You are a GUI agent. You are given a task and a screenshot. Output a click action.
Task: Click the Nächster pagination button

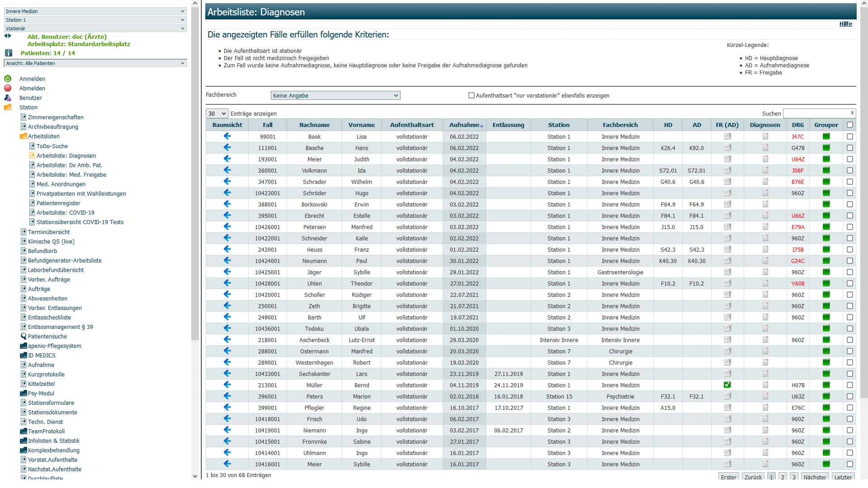pos(815,477)
